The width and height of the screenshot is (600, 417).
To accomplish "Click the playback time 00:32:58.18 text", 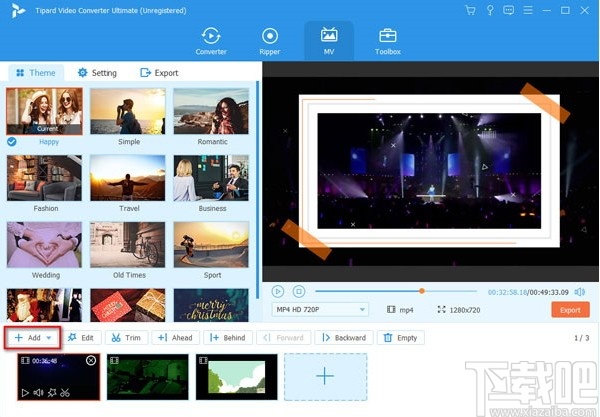I will (507, 292).
